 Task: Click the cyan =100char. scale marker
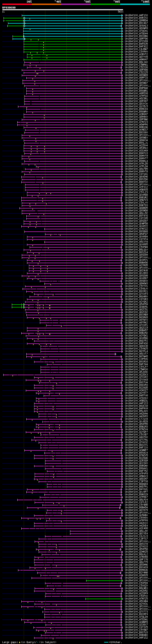[106, 642]
